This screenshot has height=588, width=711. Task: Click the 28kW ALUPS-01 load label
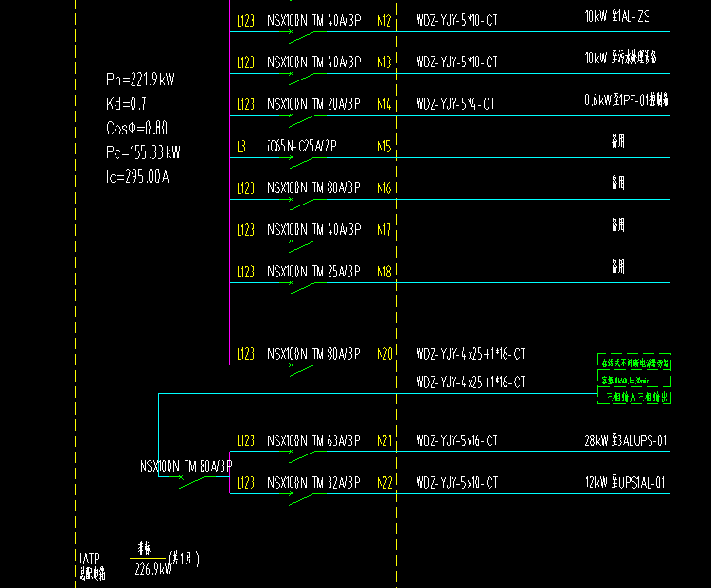[625, 440]
